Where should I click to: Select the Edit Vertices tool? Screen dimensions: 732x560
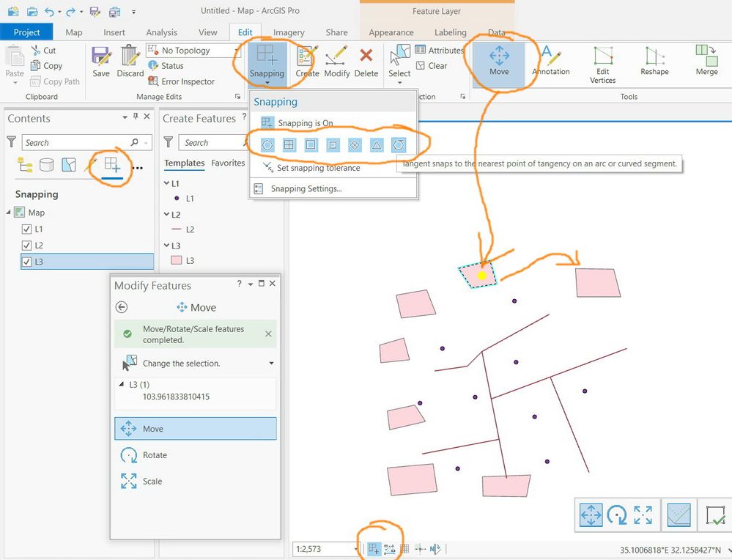603,65
